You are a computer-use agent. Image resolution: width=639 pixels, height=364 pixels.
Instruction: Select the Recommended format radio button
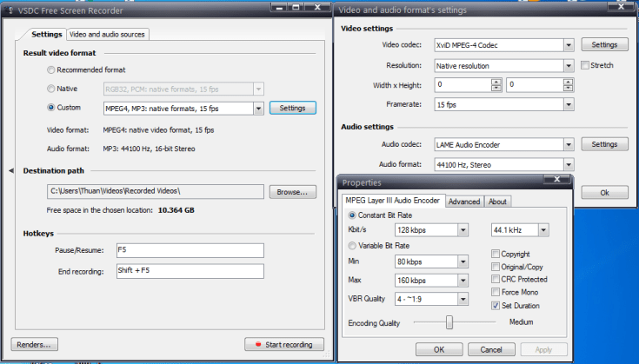pyautogui.click(x=52, y=69)
